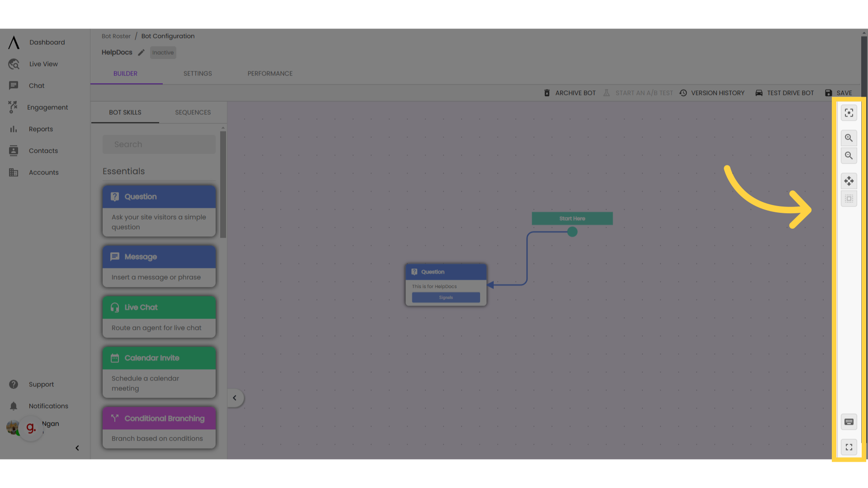868x488 pixels.
Task: Expand the left skills sidebar
Action: 234,398
